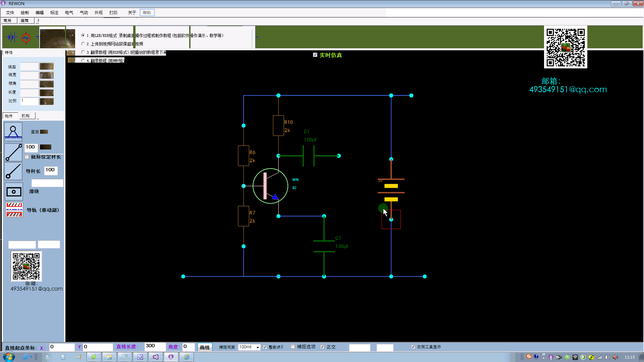
Task: Open the Internet Explorer pinned icon
Action: pyautogui.click(x=25, y=357)
